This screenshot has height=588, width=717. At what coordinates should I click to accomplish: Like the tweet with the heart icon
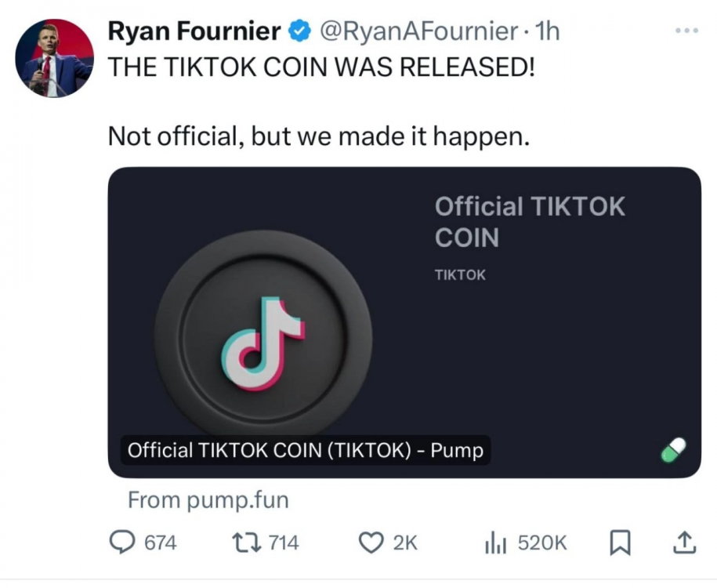tap(371, 542)
